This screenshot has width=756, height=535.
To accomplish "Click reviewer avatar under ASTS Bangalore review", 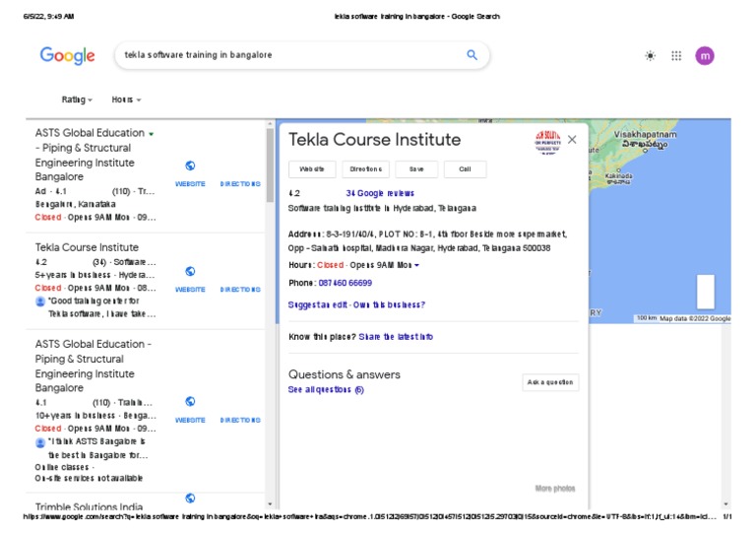I will 40,442.
